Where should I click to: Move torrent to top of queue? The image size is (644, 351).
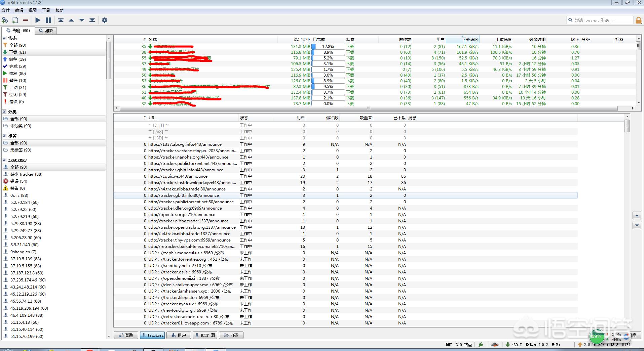61,20
